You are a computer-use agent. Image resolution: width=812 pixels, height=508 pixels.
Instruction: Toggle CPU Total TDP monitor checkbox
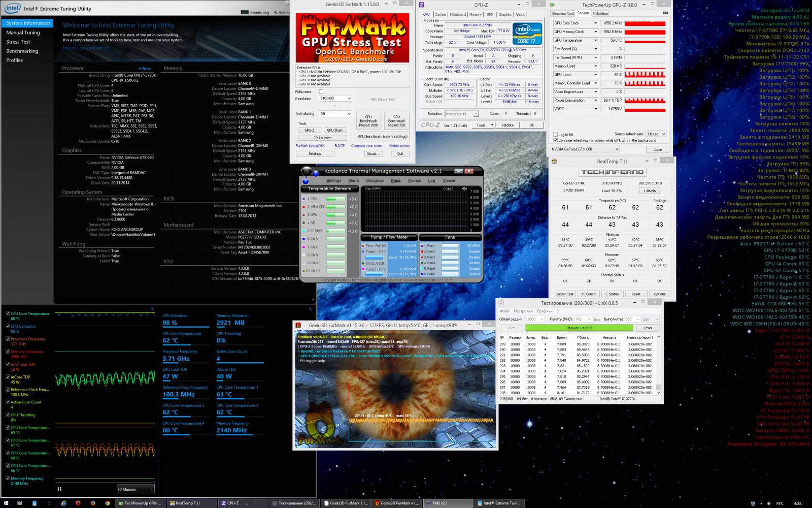(8, 364)
